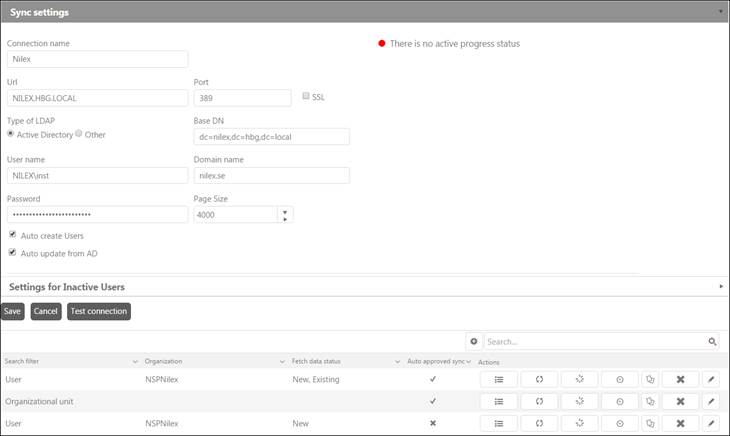Open the Search filter column dropdown
Viewport: 730px width, 436px height.
click(x=135, y=360)
